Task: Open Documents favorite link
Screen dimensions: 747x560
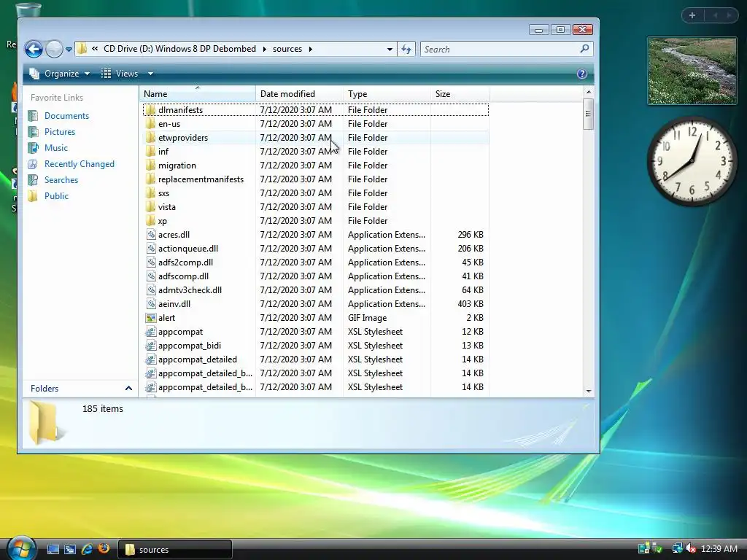Action: point(66,116)
